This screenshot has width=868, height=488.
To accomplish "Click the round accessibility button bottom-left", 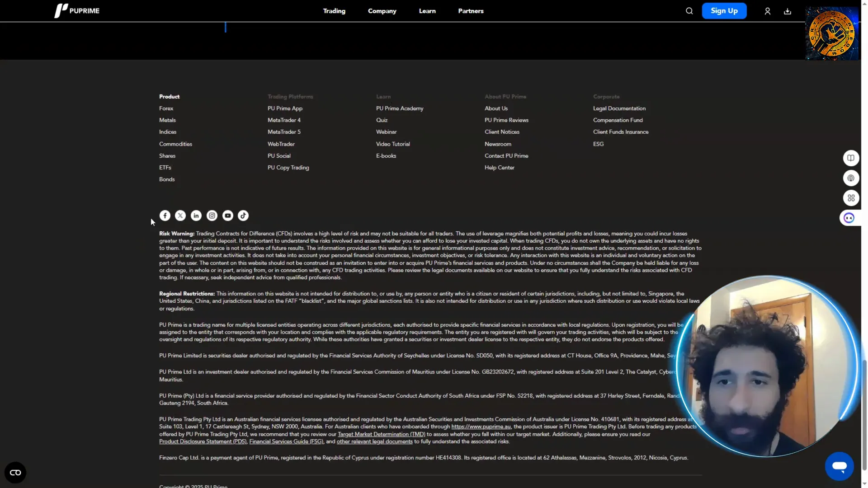I will 15,473.
